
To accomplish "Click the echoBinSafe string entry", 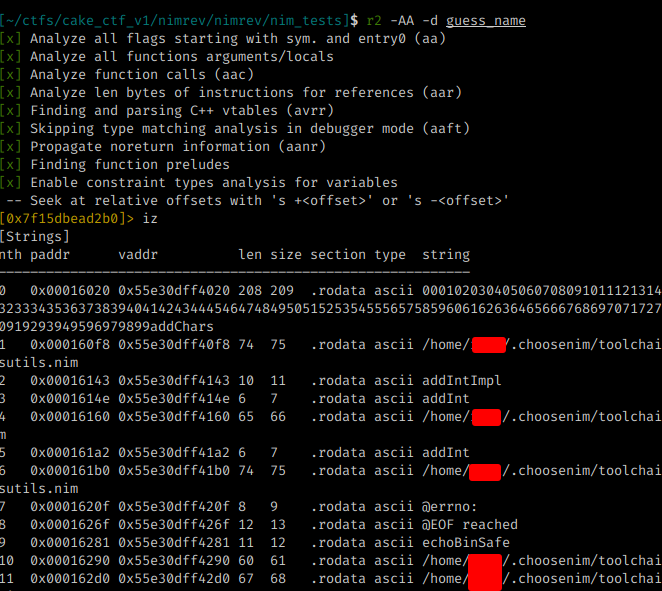I will coord(466,543).
